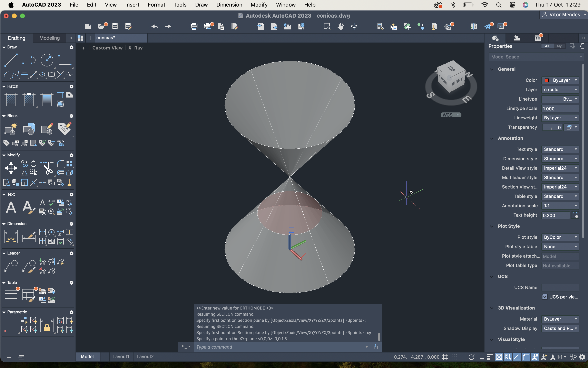Toggle ortho mode in status bar
588x368 pixels.
pyautogui.click(x=463, y=357)
